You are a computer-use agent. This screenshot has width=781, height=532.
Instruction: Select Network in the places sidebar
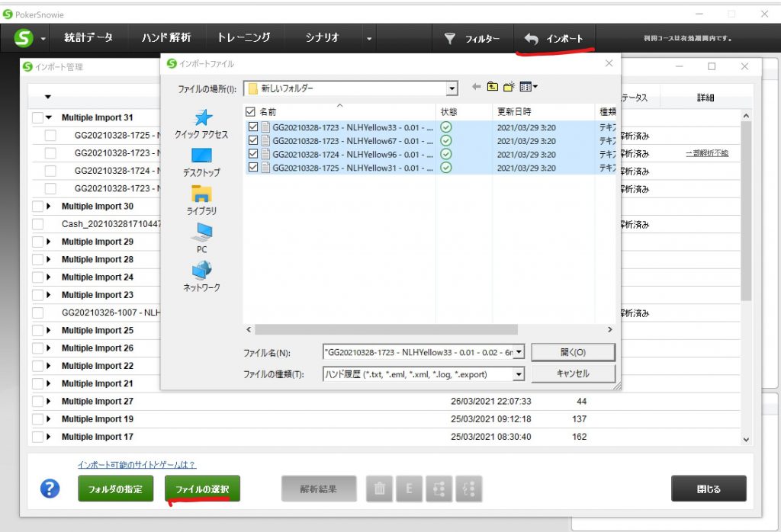[x=201, y=277]
